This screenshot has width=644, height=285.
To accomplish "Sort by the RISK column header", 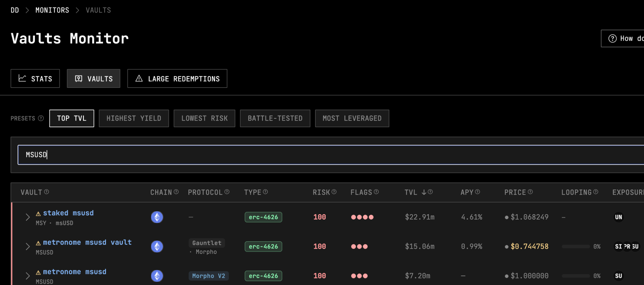I will coord(321,192).
